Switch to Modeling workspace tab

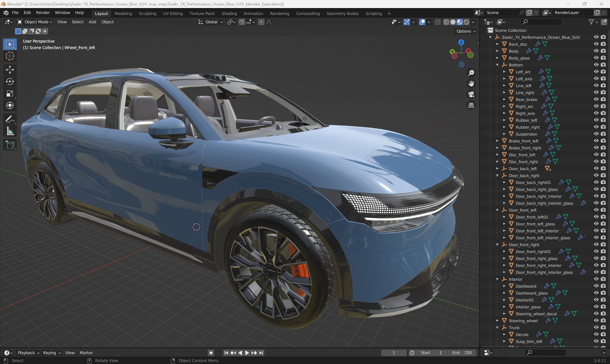click(123, 13)
